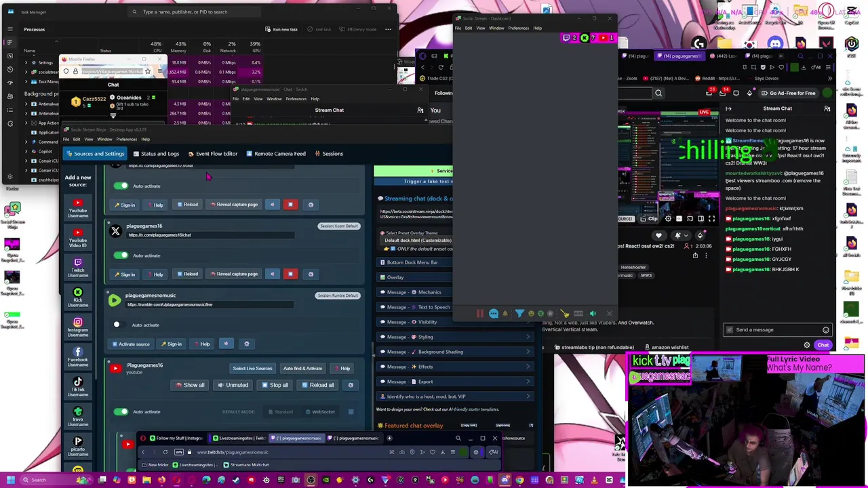
Task: Add an Instagram Username source
Action: coord(77,327)
